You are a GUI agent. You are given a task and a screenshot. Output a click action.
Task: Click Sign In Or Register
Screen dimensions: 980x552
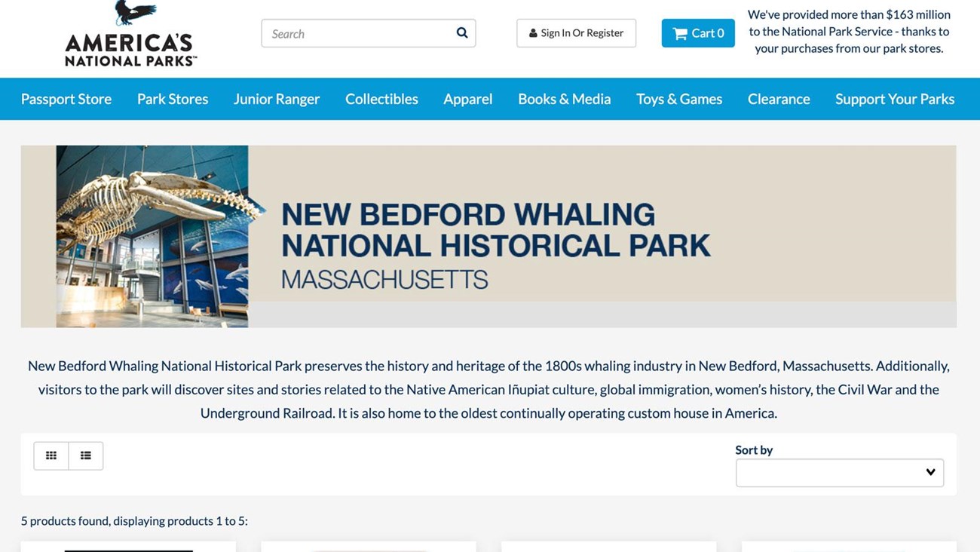pyautogui.click(x=576, y=33)
